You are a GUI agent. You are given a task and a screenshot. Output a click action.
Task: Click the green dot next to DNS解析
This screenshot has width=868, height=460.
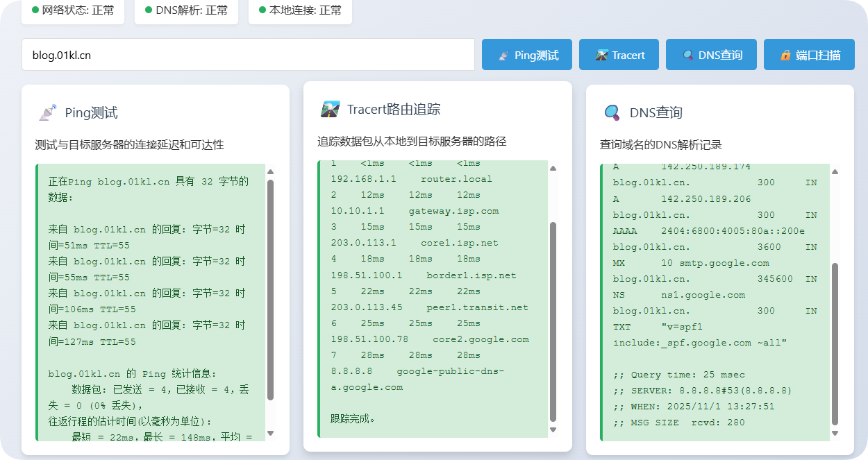tap(149, 10)
